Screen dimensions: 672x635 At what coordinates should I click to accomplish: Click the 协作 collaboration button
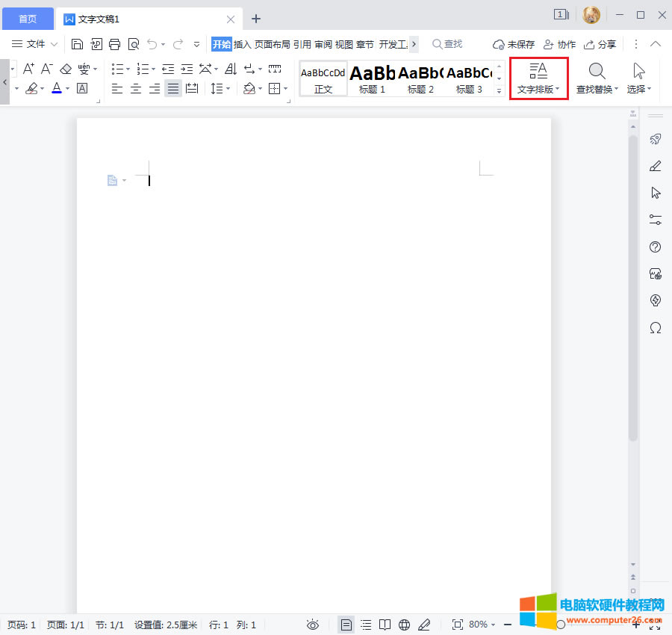559,44
